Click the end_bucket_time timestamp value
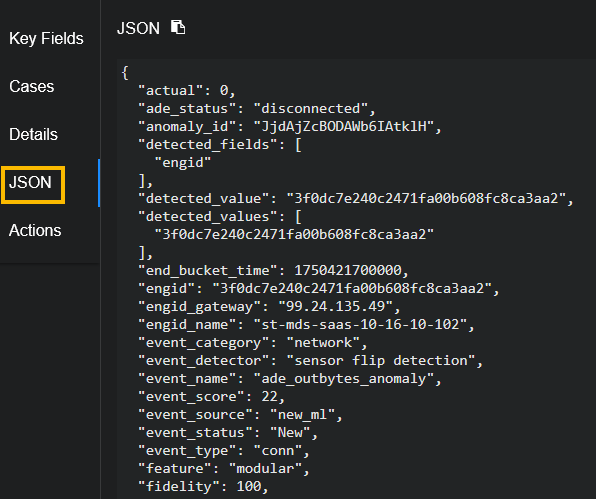Image resolution: width=596 pixels, height=499 pixels. [x=348, y=271]
